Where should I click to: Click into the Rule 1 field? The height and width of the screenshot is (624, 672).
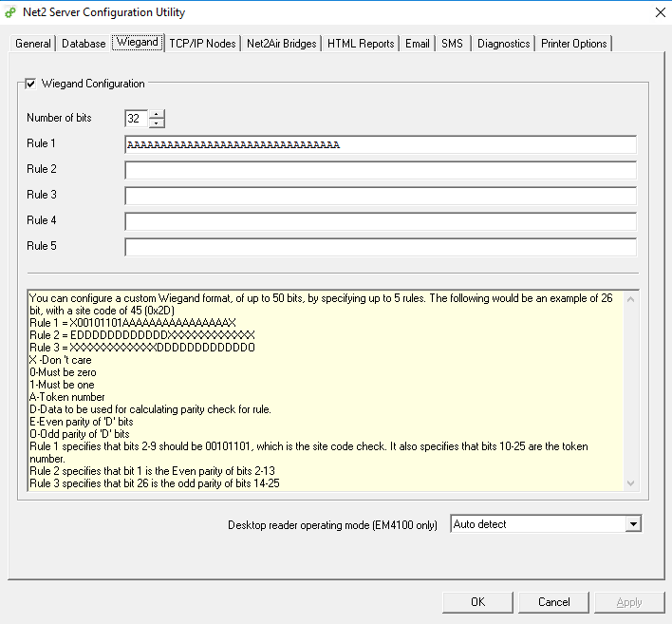381,144
